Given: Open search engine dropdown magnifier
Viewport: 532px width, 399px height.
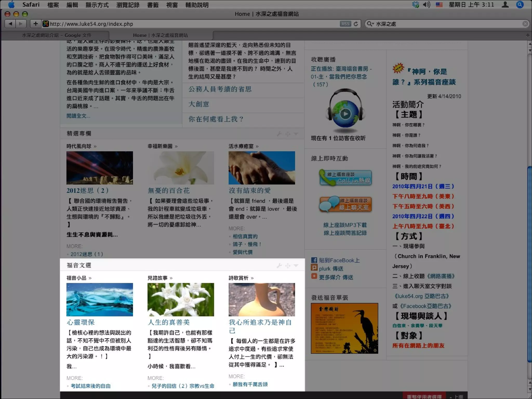Looking at the screenshot, I should pos(370,24).
